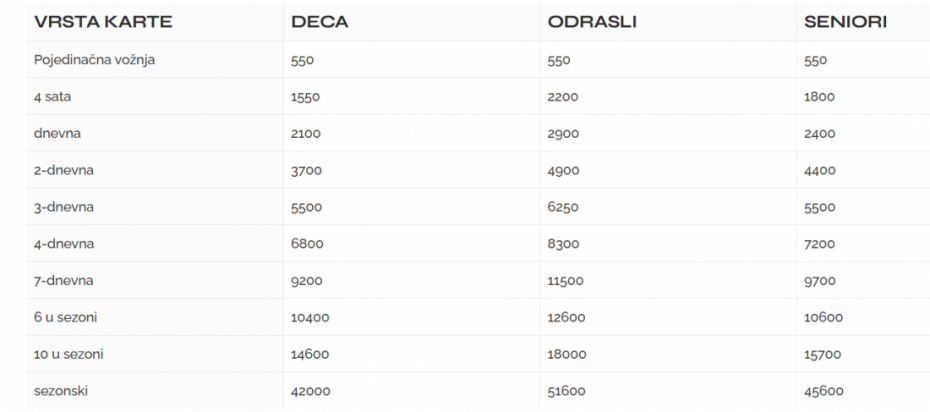Select the senior seasonal price 45600
This screenshot has height=412, width=930.
click(823, 391)
